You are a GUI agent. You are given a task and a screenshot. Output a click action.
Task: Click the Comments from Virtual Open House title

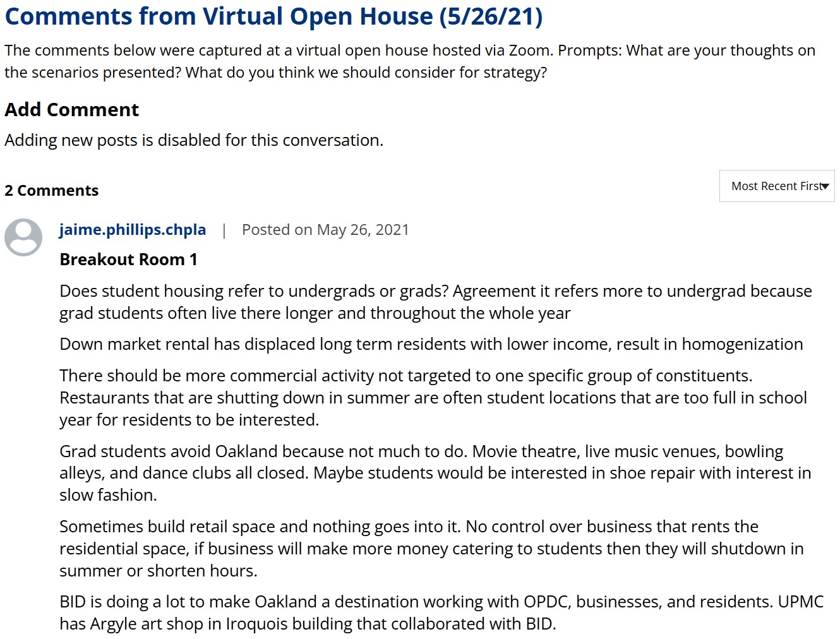coord(273,16)
